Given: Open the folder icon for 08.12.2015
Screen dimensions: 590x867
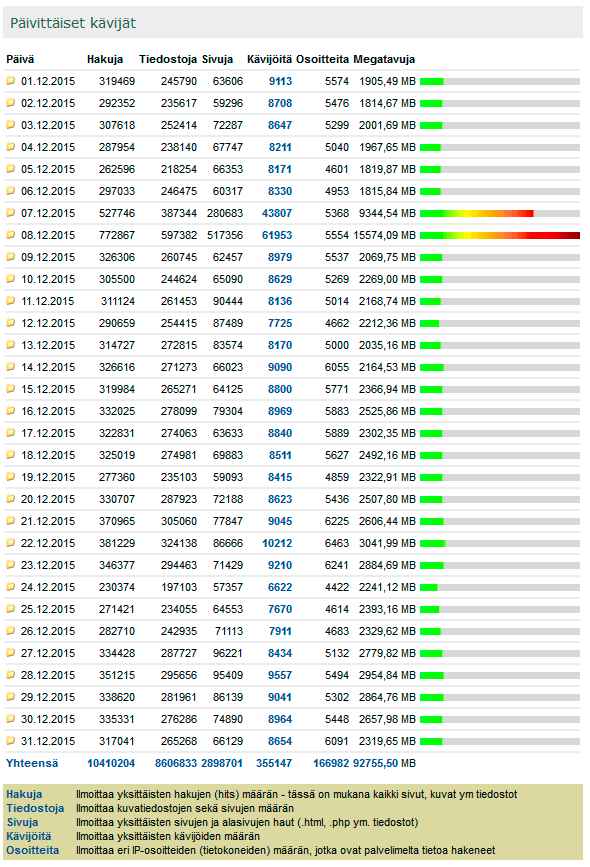Looking at the screenshot, I should point(11,235).
